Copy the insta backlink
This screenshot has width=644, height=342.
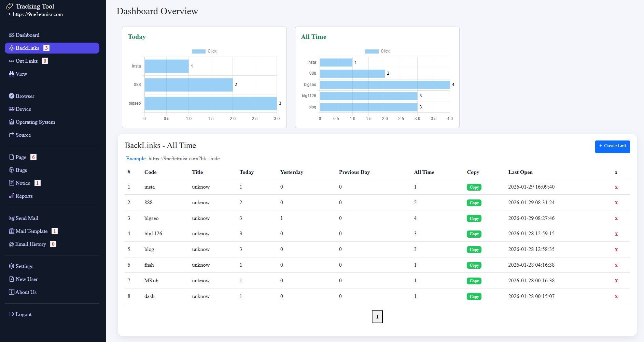[x=474, y=187]
